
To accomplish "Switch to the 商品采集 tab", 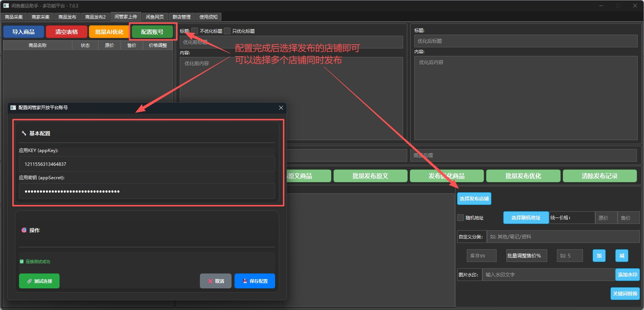I will pos(14,17).
